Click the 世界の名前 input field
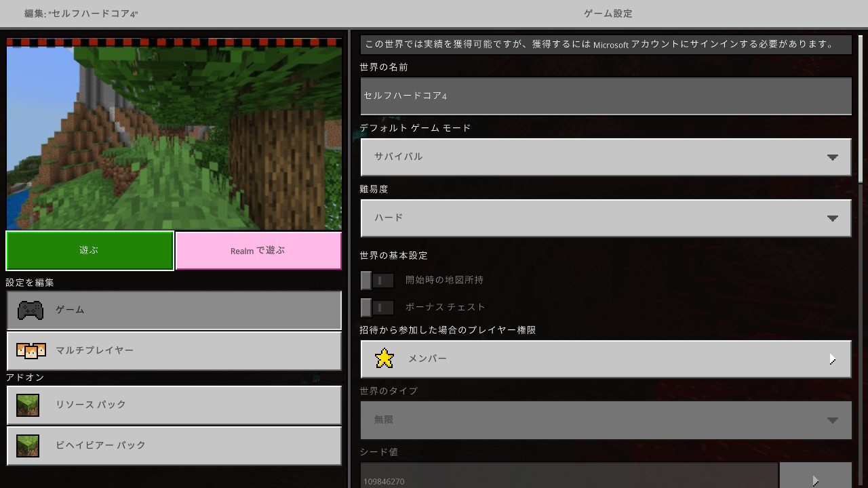Screen dimensions: 868x488 pos(606,96)
